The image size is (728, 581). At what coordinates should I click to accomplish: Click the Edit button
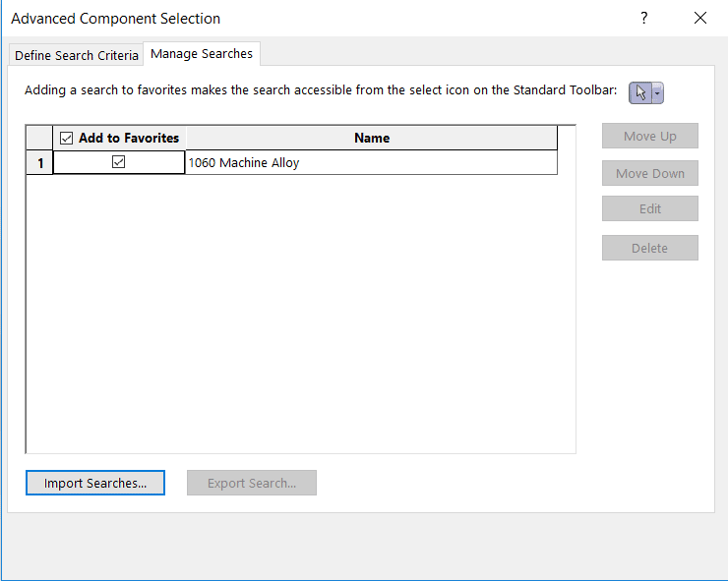tap(649, 209)
